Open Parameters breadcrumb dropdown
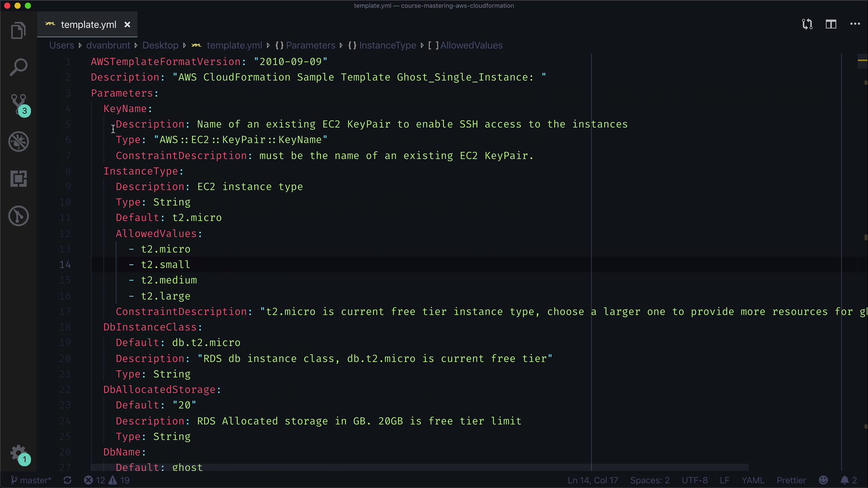Screen dimensions: 868x488 (310, 45)
